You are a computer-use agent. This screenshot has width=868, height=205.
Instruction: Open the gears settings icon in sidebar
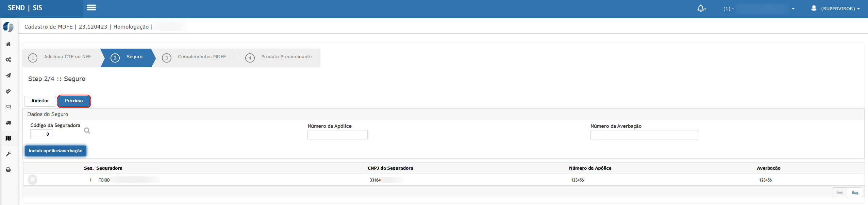pyautogui.click(x=8, y=60)
